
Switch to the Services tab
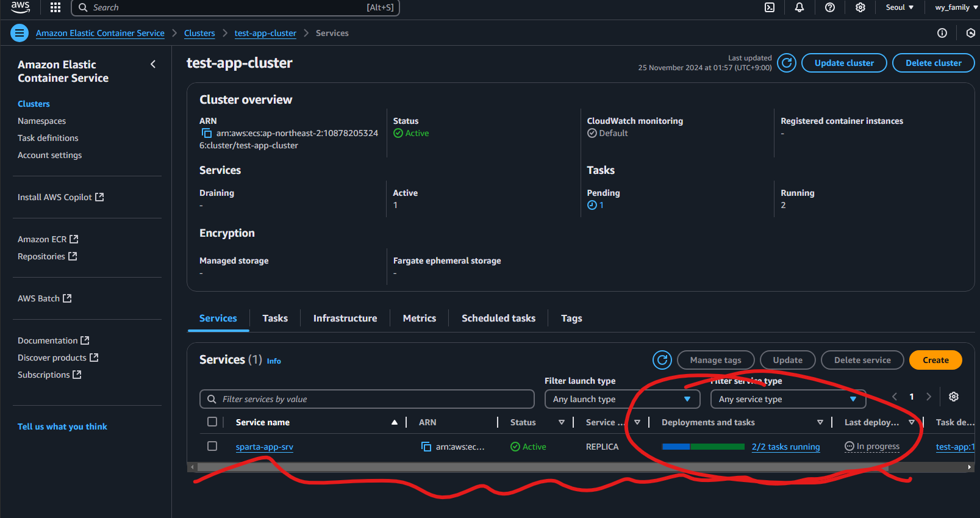[x=218, y=318]
